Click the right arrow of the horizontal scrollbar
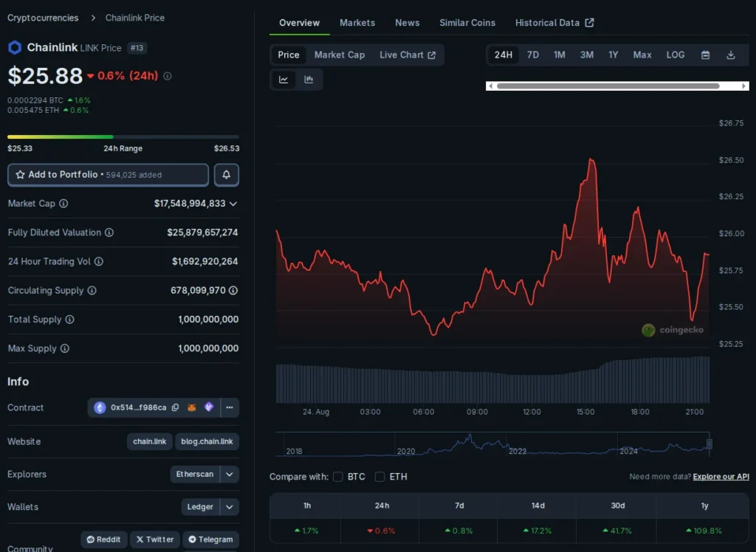Viewport: 756px width, 552px height. click(744, 86)
